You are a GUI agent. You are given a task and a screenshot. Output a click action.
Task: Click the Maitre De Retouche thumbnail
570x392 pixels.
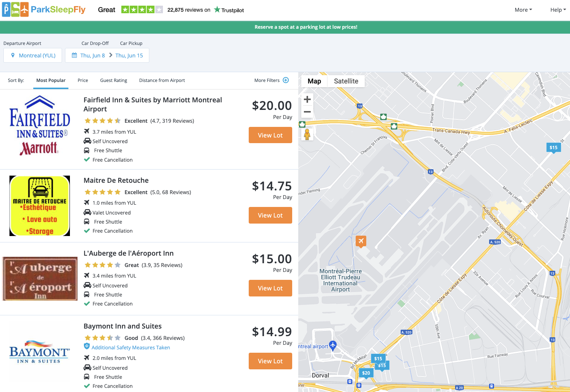click(40, 206)
